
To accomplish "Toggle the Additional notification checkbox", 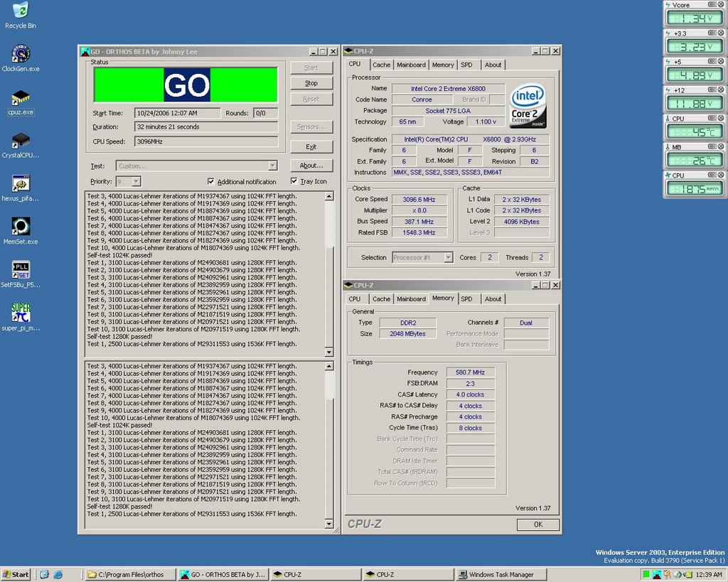I will (x=211, y=181).
